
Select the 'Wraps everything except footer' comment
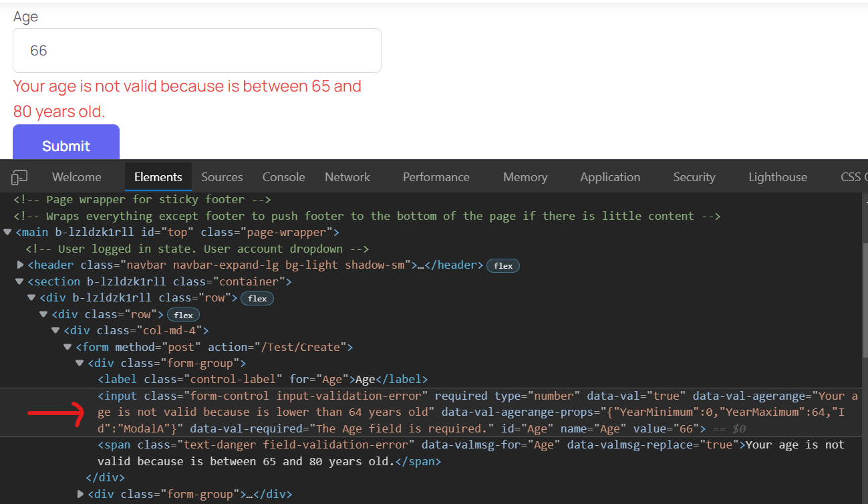[x=367, y=216]
